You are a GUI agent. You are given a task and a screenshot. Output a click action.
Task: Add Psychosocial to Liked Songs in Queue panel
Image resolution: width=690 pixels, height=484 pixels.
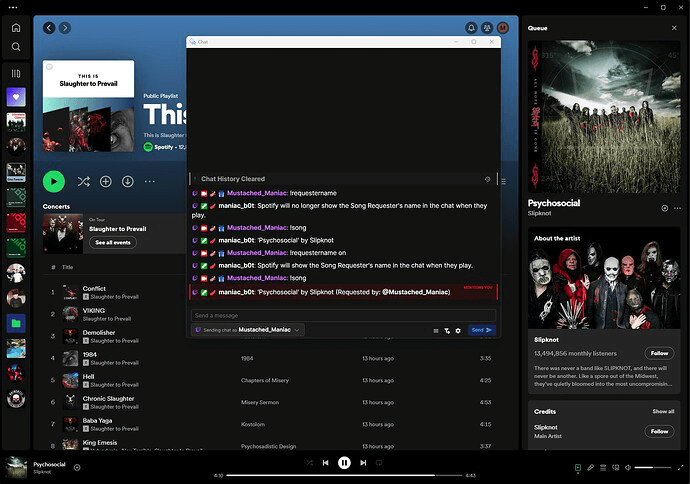coord(664,208)
